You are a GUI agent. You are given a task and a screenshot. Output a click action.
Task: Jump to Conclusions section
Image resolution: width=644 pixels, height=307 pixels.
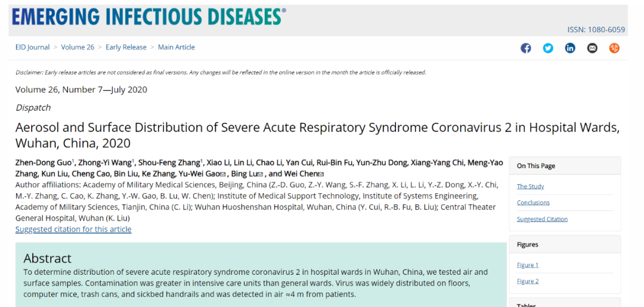coord(533,203)
